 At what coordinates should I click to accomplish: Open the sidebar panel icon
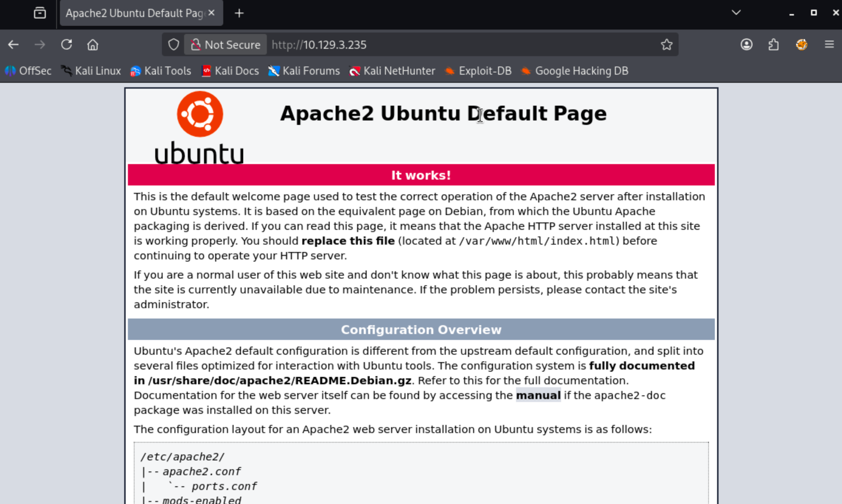(773, 44)
